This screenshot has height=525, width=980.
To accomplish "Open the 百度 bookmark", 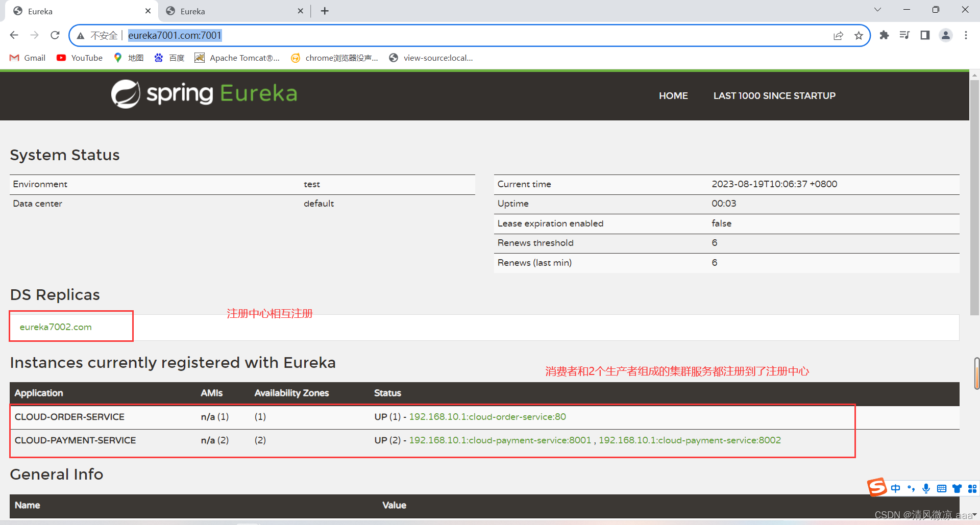I will coord(169,58).
